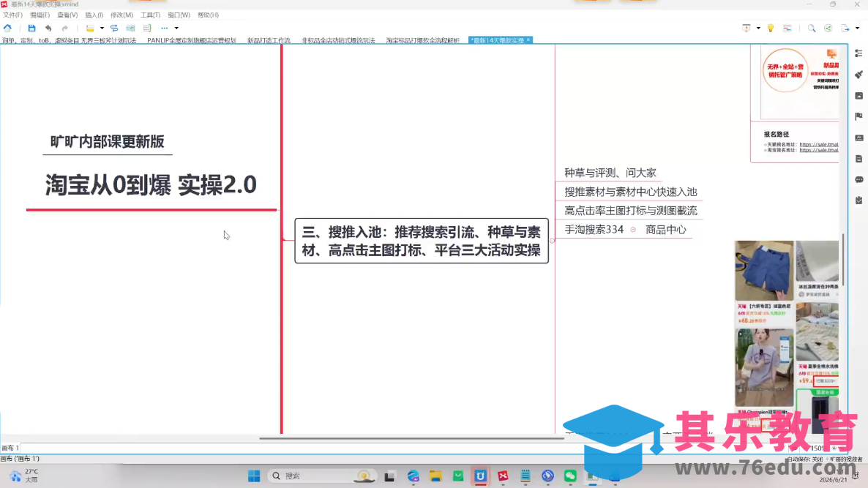This screenshot has height=488, width=868.
Task: Open the Format brush panel
Action: [858, 74]
